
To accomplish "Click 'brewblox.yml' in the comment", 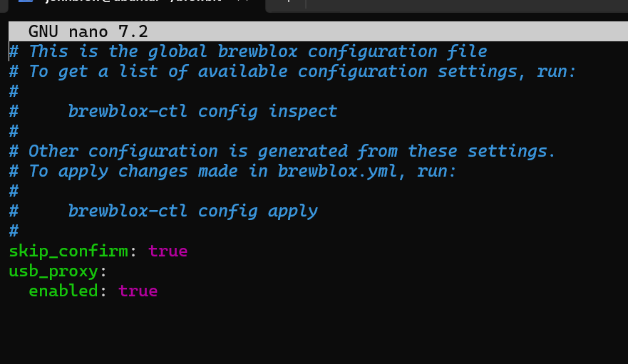I will point(337,171).
